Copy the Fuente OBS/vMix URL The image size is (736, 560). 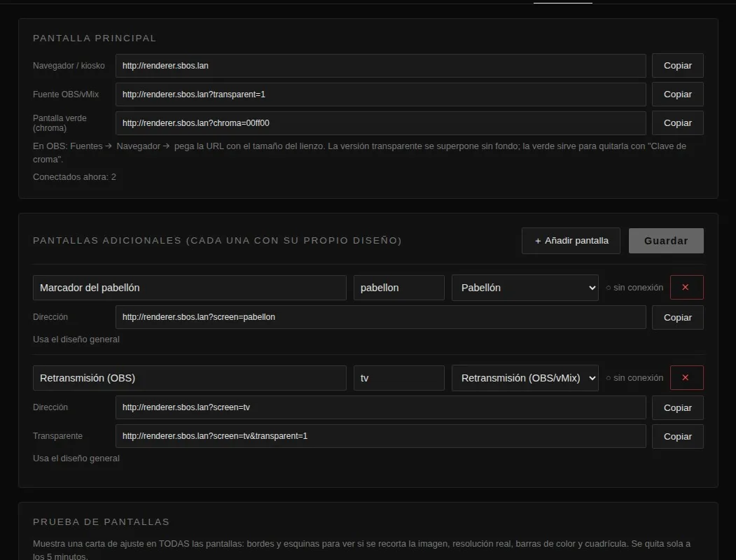[x=677, y=94]
